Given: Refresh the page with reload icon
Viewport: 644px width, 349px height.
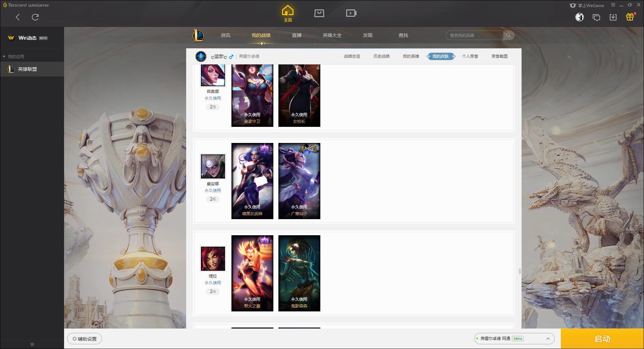Looking at the screenshot, I should tap(35, 17).
